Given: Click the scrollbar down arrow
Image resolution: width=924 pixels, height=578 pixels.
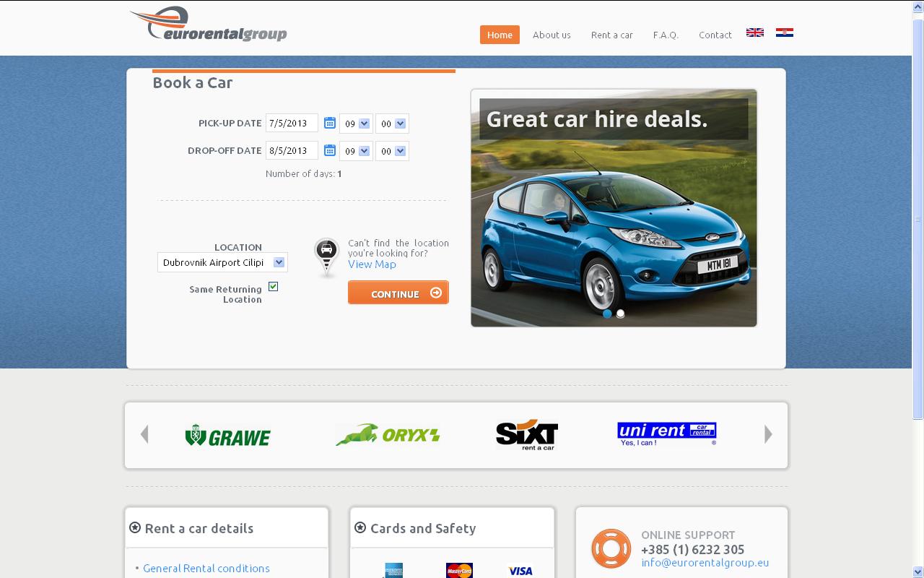Looking at the screenshot, I should (918, 571).
